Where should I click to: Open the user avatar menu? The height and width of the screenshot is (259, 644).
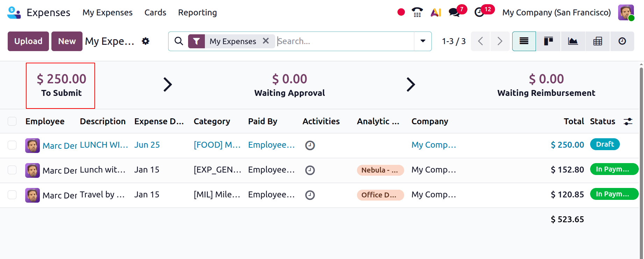click(626, 13)
